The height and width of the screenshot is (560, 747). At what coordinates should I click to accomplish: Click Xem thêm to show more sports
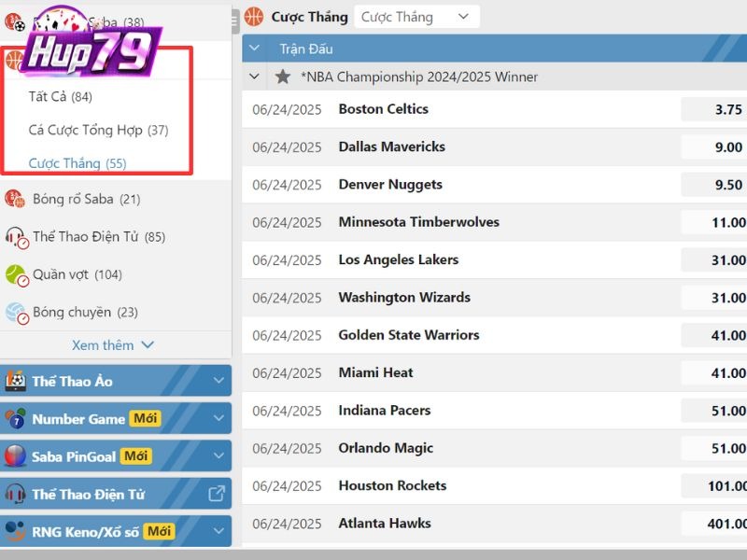point(112,345)
